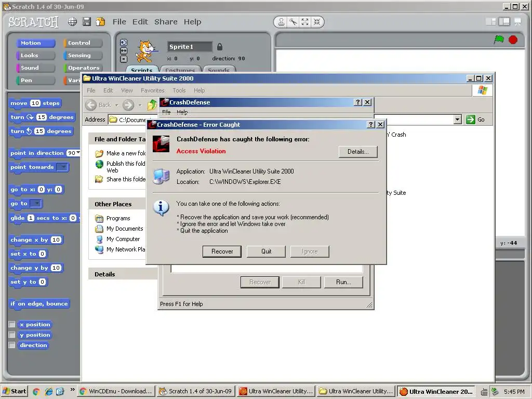
Task: Click the help question mark on Error Caught dialog
Action: [x=371, y=125]
